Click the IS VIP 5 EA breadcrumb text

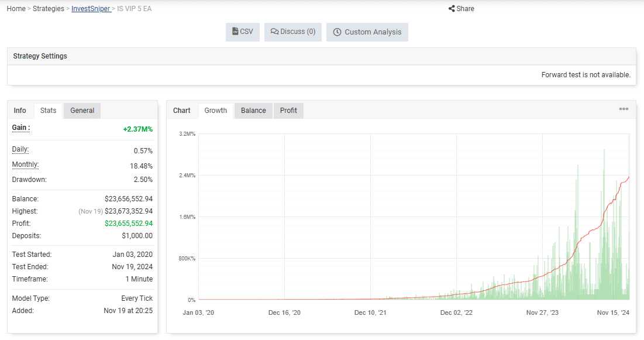(x=135, y=9)
